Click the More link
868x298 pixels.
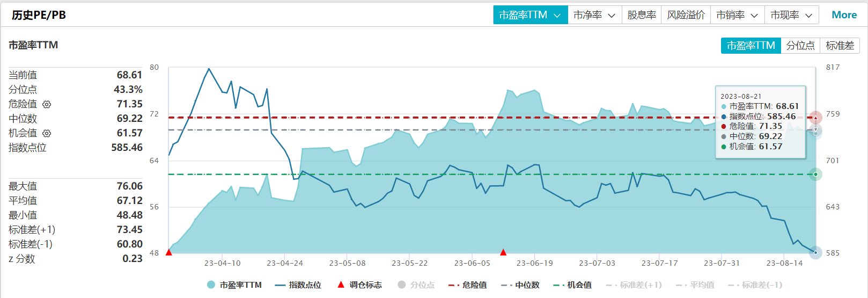(844, 15)
